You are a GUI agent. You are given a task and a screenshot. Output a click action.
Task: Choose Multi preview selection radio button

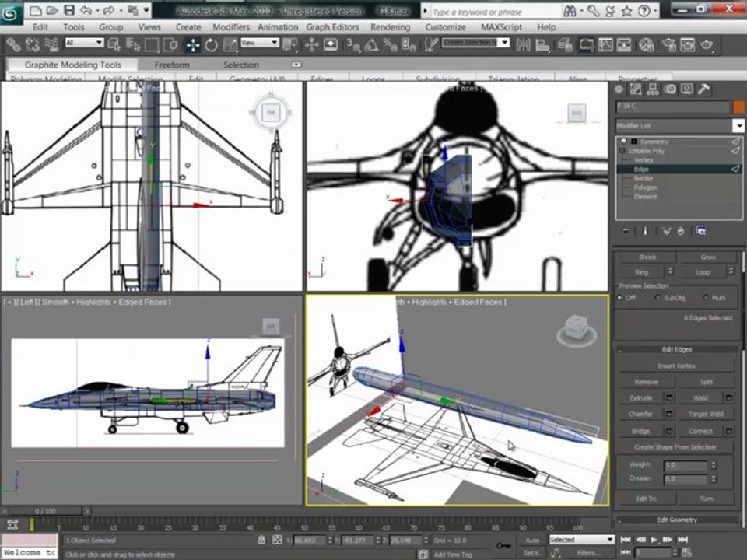[706, 298]
